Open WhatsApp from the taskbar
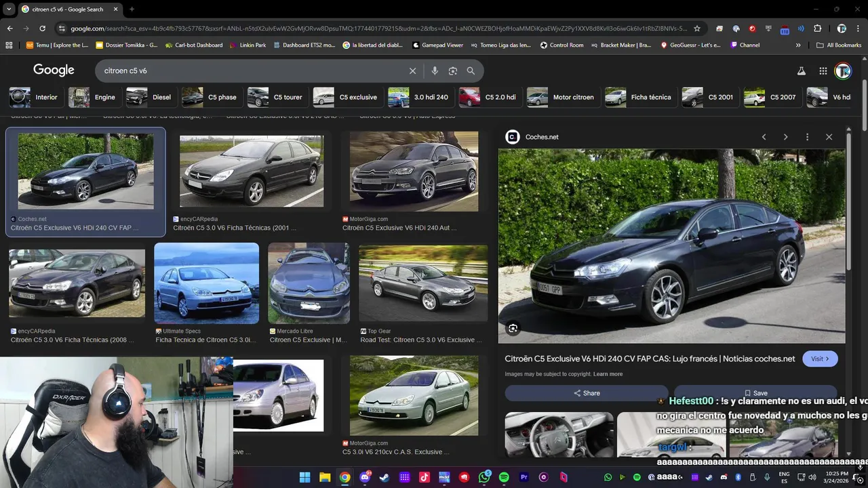 pos(484,477)
